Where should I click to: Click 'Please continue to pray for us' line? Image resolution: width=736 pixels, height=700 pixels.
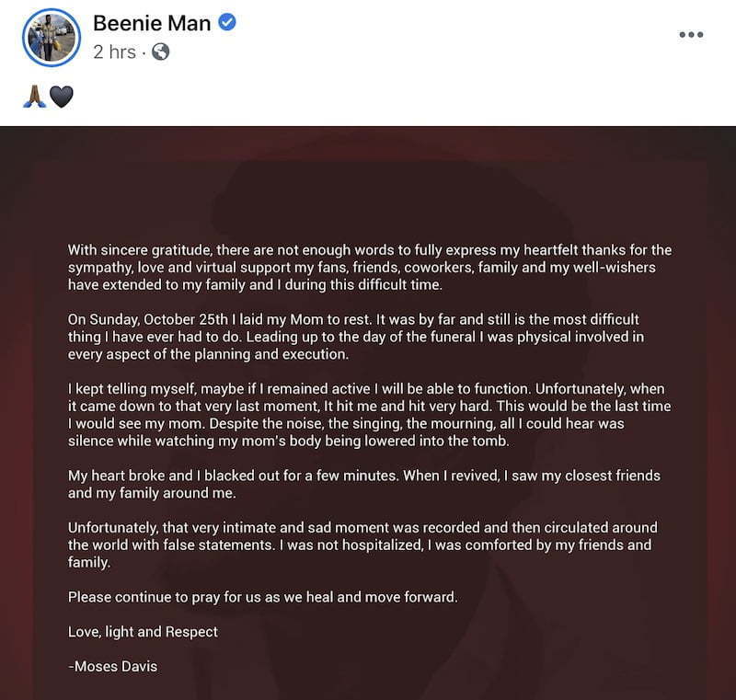tap(263, 597)
